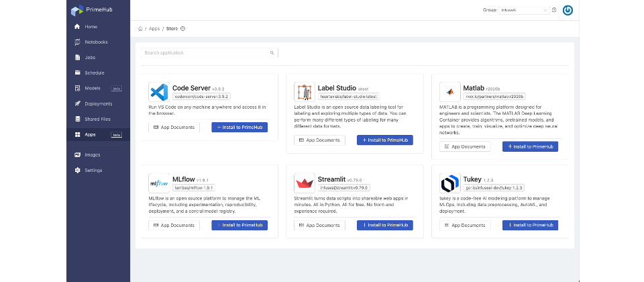Select Shared Files in the sidebar

coord(98,119)
